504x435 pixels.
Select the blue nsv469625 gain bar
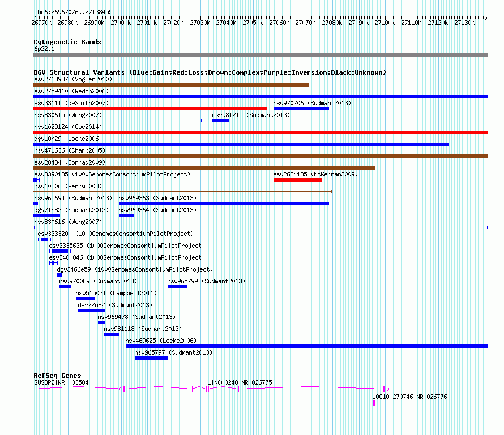307,346
